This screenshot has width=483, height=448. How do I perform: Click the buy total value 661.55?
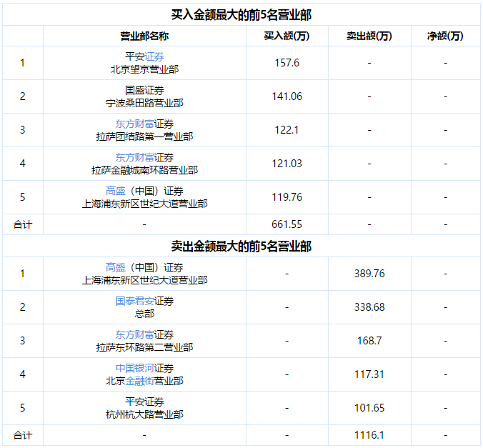287,224
